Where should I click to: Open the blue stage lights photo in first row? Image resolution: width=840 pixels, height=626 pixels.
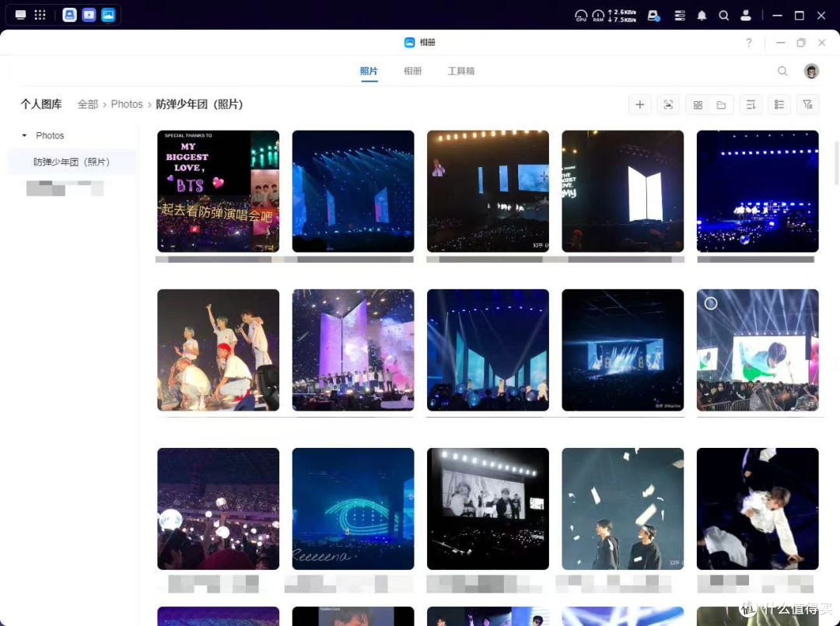tap(353, 191)
